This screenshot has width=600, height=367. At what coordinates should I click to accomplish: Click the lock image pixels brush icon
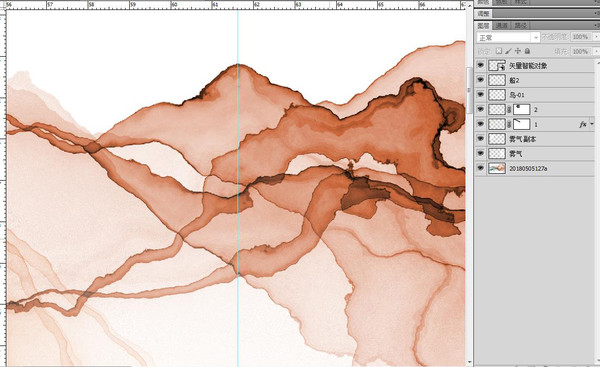coord(508,51)
